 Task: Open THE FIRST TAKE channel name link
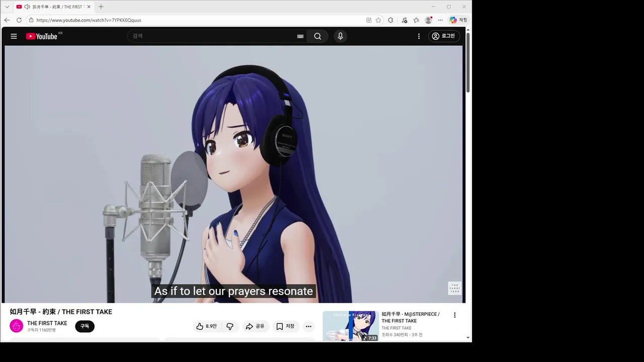point(47,323)
